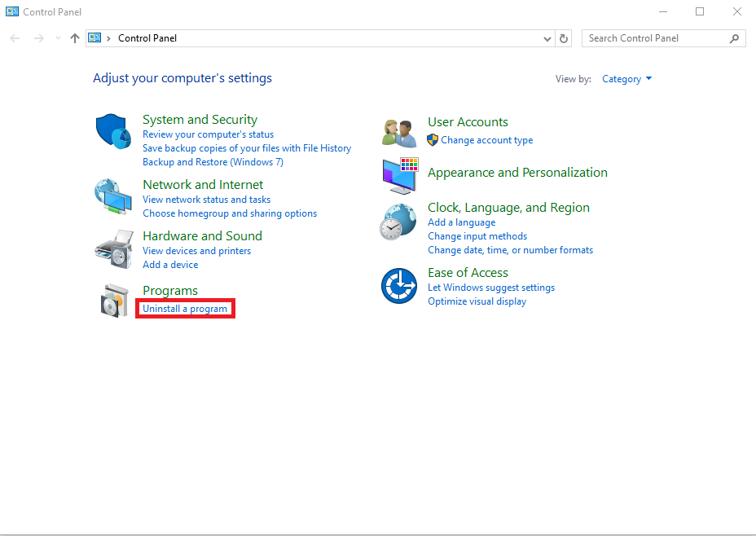Close the Control Panel window
This screenshot has height=536, width=756.
tap(737, 11)
